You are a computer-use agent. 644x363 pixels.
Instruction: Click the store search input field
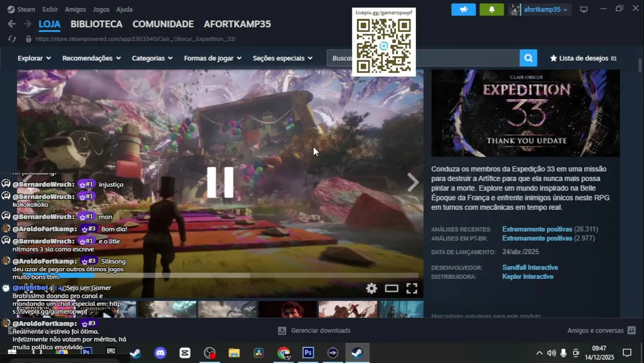[x=423, y=58]
